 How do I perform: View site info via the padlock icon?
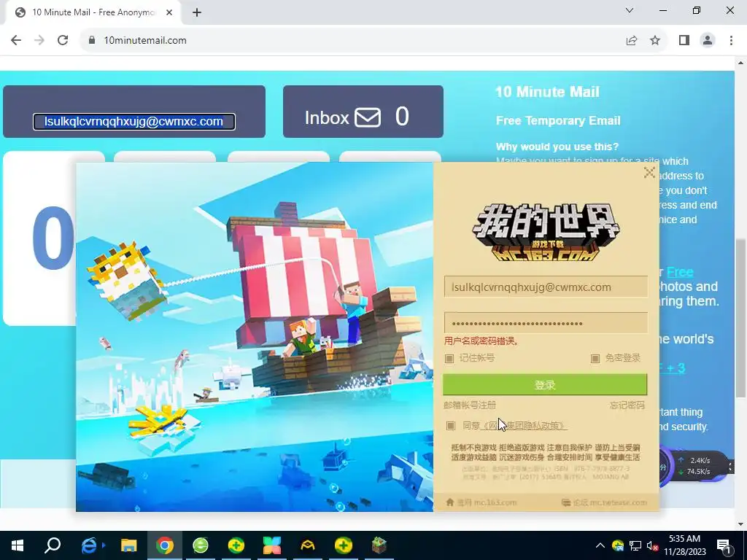coord(92,41)
